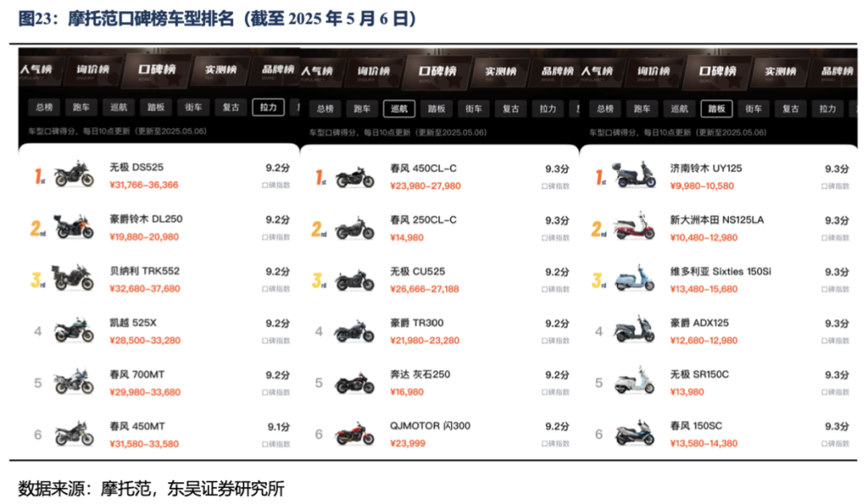868x504 pixels.
Task: Open the 豪爵铃木 DL250 motorcycle thumbnail
Action: pyautogui.click(x=74, y=226)
